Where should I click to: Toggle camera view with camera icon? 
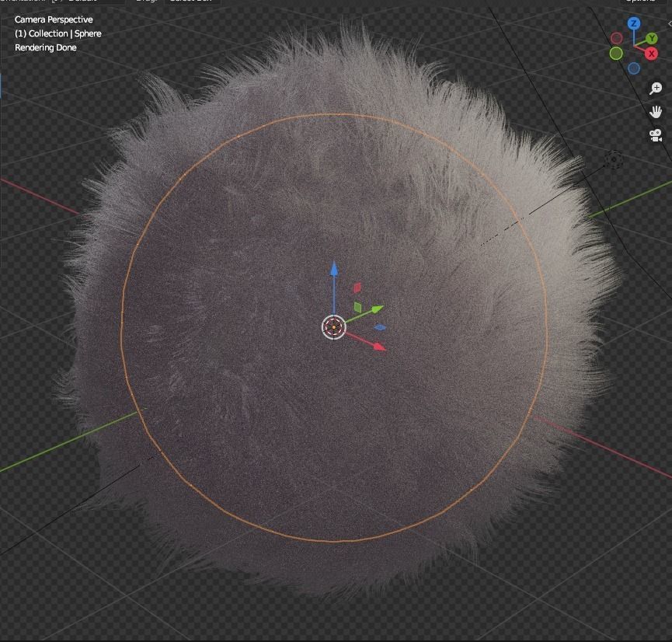pyautogui.click(x=656, y=135)
